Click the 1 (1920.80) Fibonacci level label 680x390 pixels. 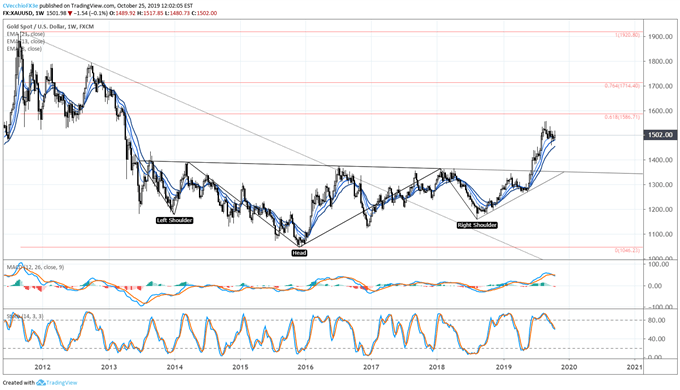pos(627,35)
